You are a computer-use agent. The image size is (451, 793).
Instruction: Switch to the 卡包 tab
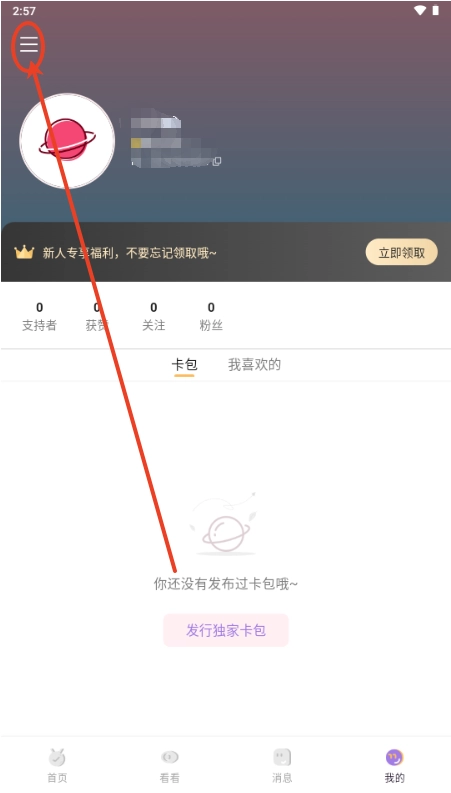(184, 365)
